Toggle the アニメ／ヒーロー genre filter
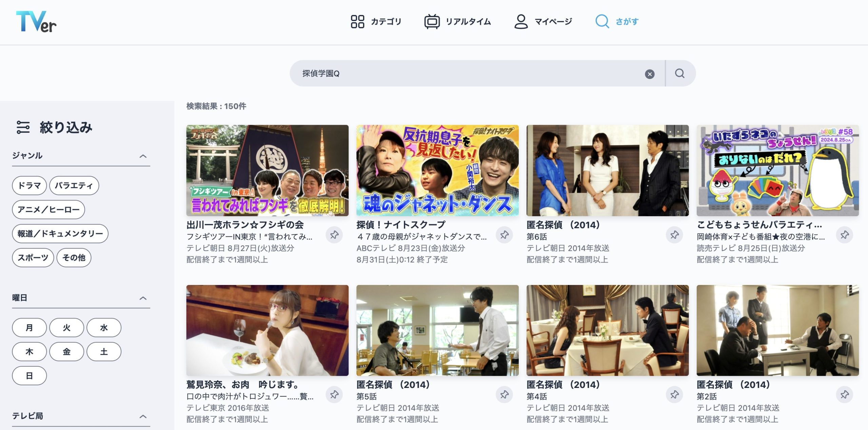Image resolution: width=868 pixels, height=430 pixels. pos(48,209)
